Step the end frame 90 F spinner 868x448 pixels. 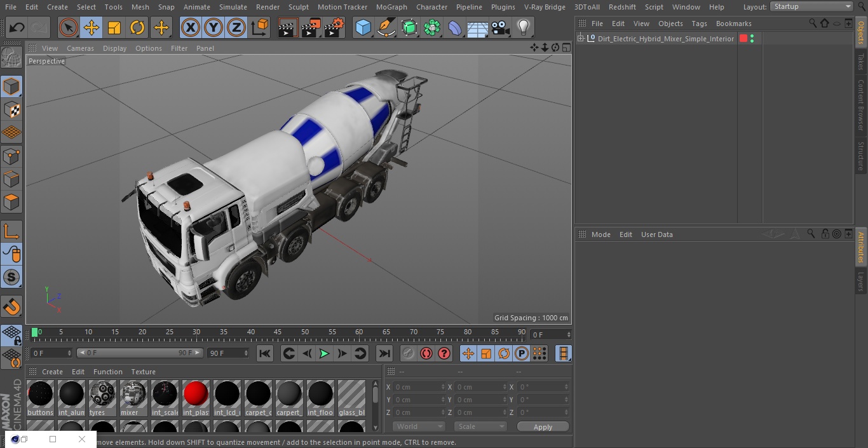pyautogui.click(x=246, y=353)
